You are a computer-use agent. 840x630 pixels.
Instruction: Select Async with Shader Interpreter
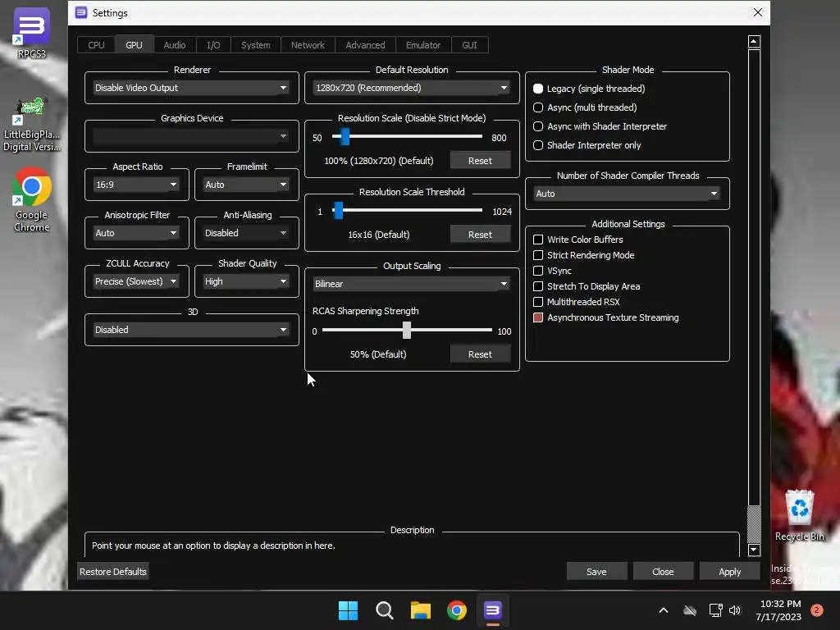click(600, 126)
